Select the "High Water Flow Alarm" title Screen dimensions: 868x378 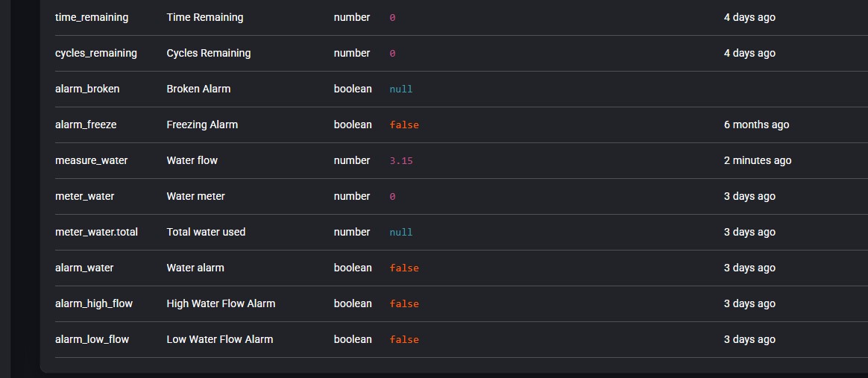click(x=221, y=303)
